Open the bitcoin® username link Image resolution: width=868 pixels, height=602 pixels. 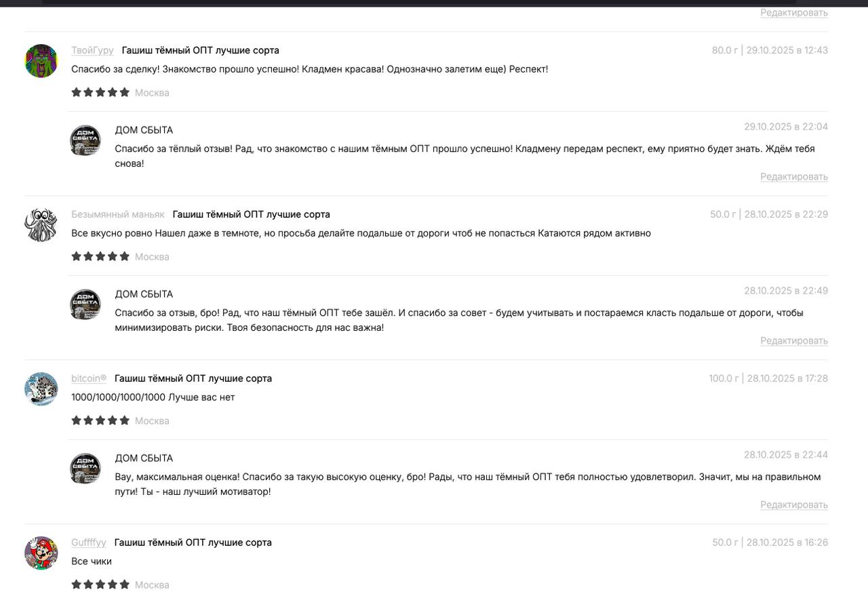click(89, 378)
